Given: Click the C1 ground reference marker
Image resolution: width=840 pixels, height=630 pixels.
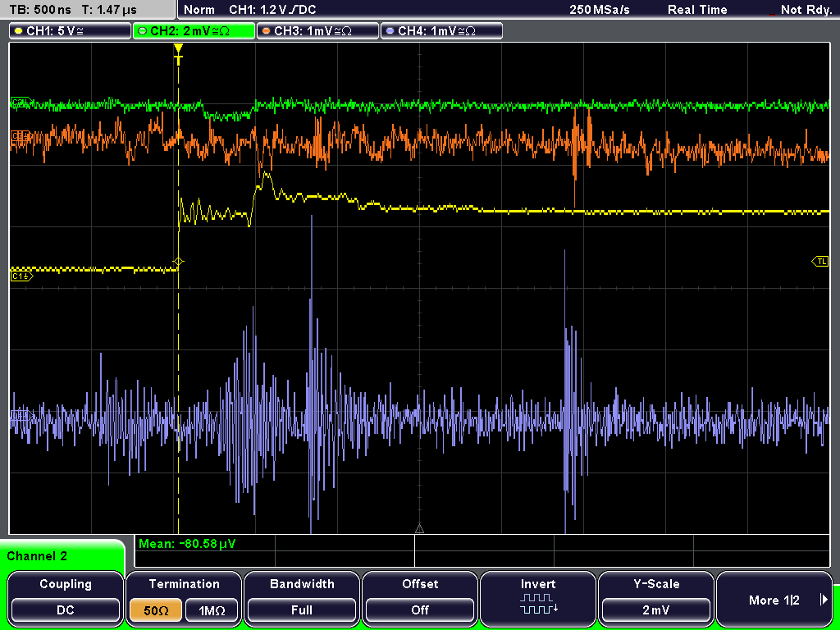Looking at the screenshot, I should (21, 276).
